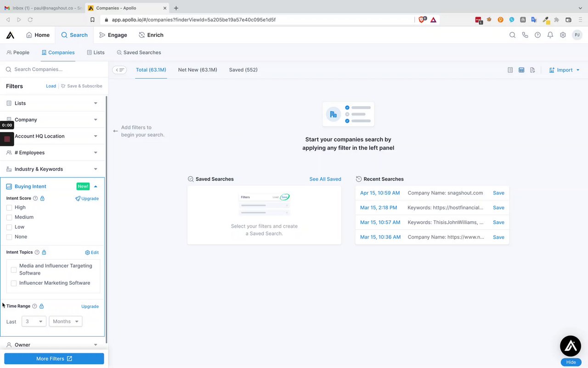588x368 pixels.
Task: Open the header search magnifier icon
Action: click(x=512, y=35)
